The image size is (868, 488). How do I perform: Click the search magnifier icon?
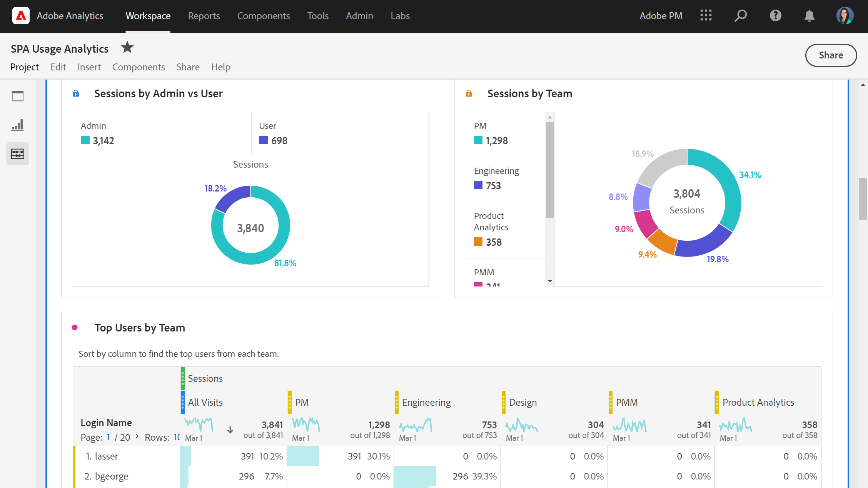click(x=740, y=16)
